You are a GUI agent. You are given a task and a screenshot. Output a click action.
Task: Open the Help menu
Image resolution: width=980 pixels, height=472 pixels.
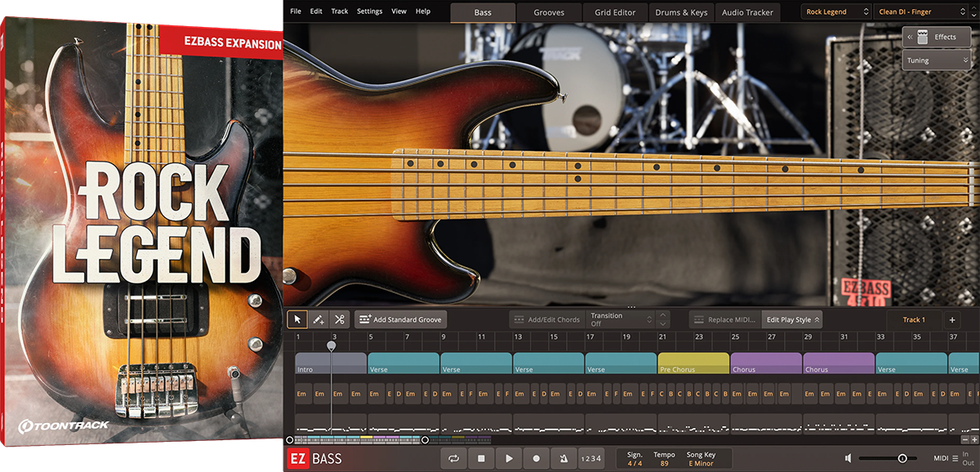(x=423, y=11)
